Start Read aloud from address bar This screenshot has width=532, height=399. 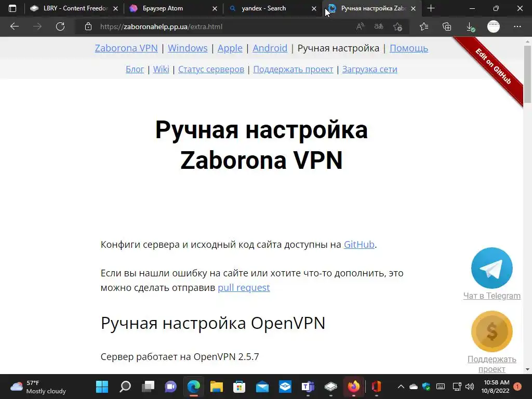[x=361, y=26]
